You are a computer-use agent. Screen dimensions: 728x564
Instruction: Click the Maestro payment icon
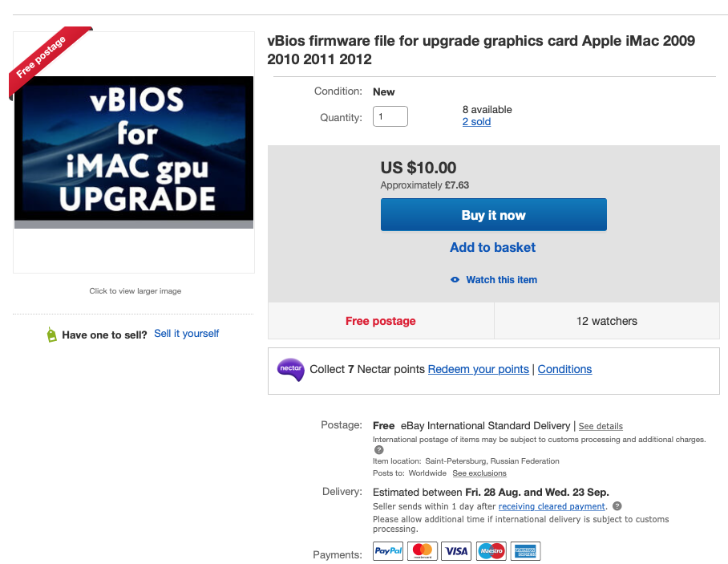491,551
